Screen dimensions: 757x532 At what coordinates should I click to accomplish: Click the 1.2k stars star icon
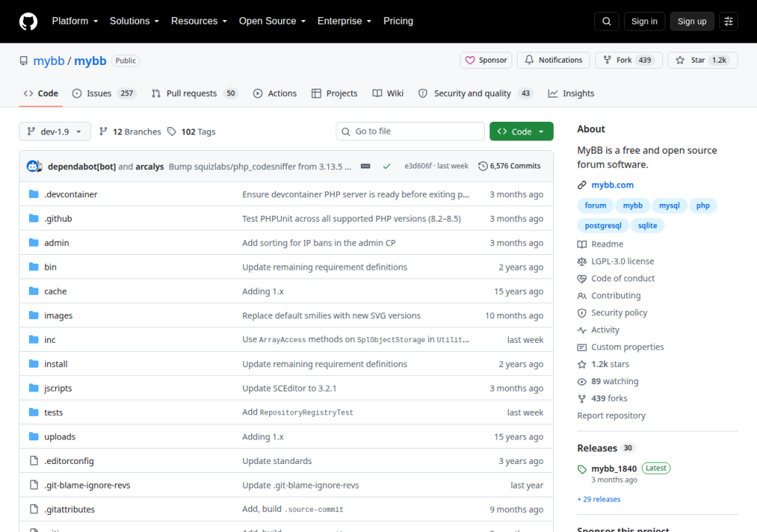coord(582,364)
